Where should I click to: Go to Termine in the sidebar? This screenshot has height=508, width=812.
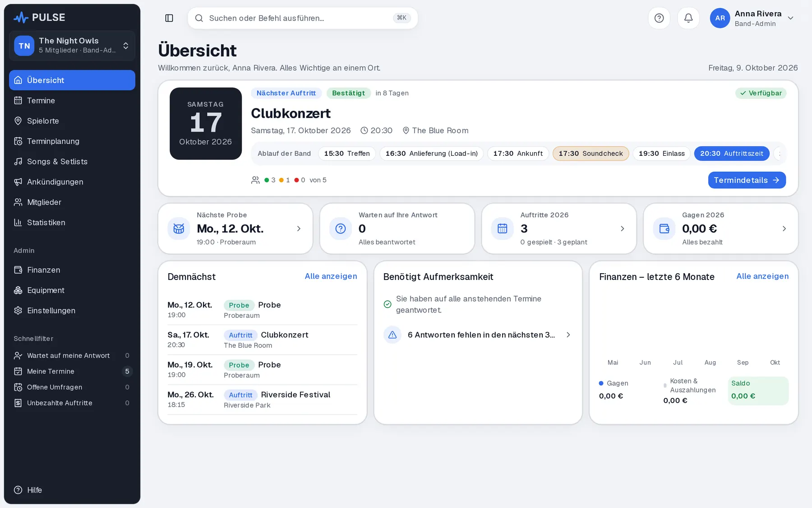[72, 100]
